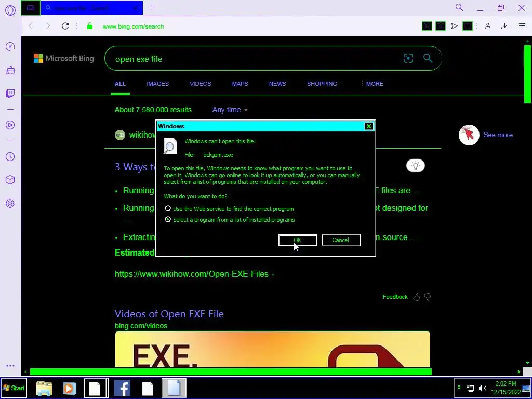
Task: Click the green padlock security icon
Action: tap(89, 26)
